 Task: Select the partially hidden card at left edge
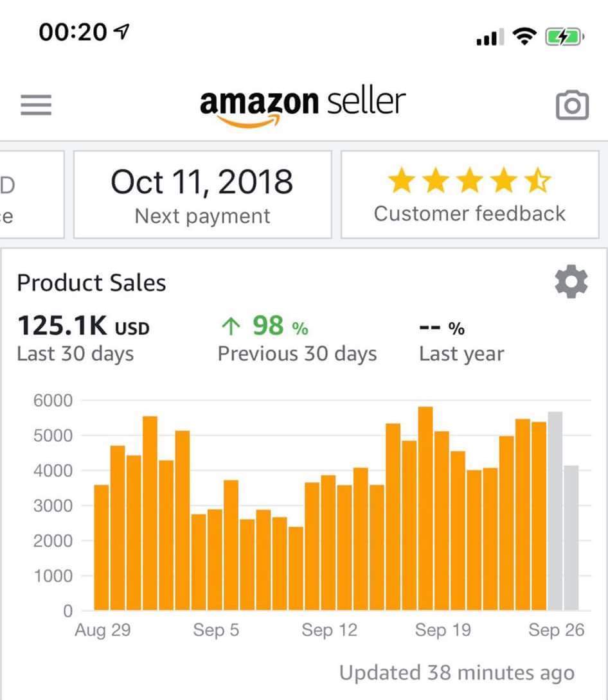[x=31, y=195]
